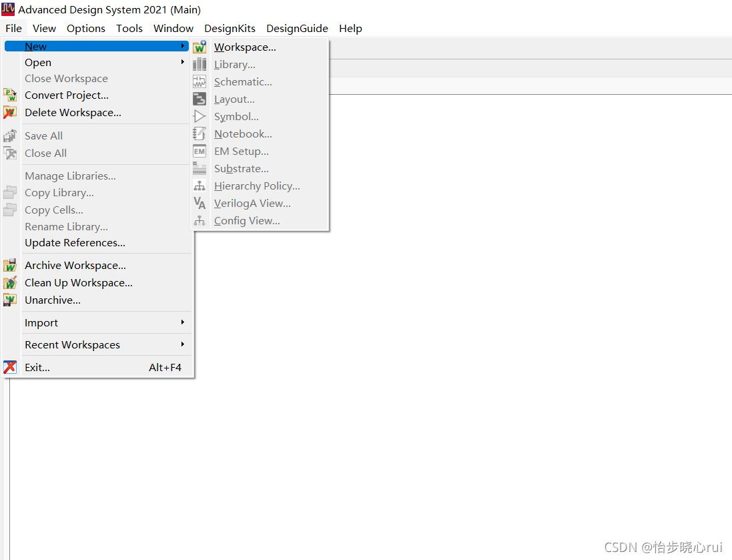Click the Copy Cells icon
This screenshot has width=732, height=560.
tap(10, 210)
